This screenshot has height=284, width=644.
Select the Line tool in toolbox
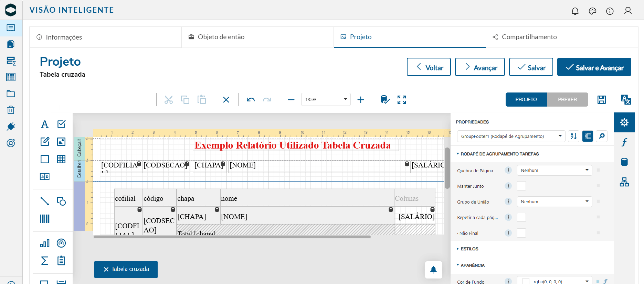[x=45, y=201]
